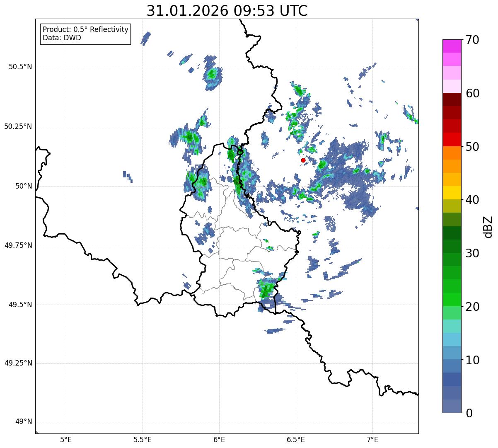The height and width of the screenshot is (448, 498).
Task: Click the 10 tick on the colorbar
Action: 472,360
